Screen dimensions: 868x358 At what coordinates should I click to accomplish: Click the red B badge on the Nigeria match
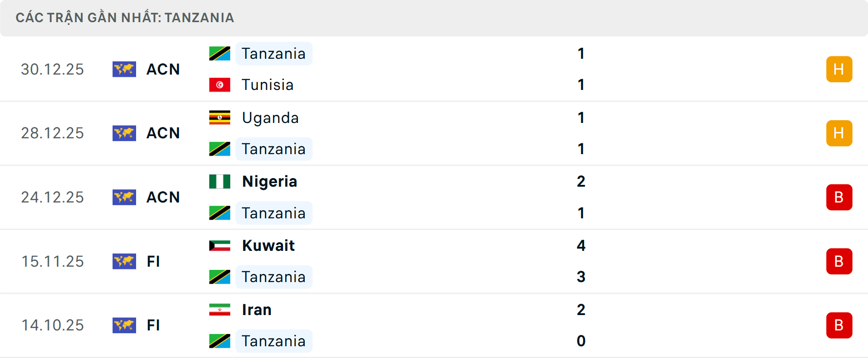839,197
